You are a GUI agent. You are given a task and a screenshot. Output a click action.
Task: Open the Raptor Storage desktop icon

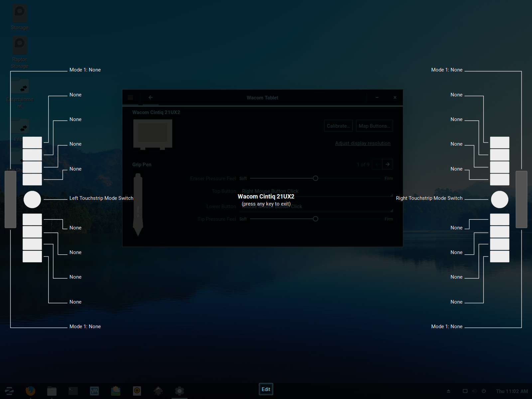pyautogui.click(x=20, y=53)
